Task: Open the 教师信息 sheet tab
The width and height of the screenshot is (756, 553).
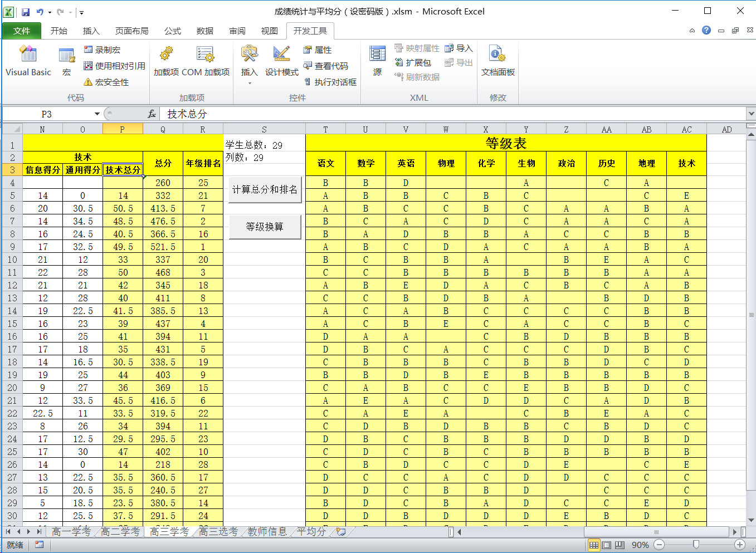Action: (x=267, y=532)
